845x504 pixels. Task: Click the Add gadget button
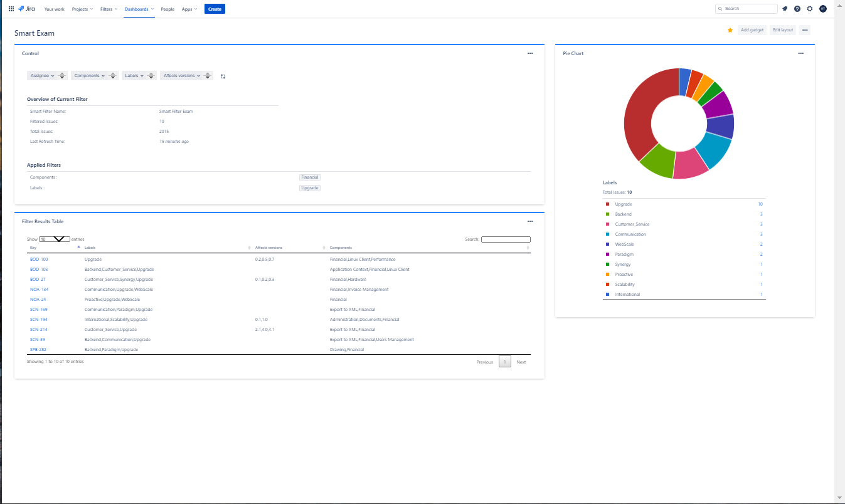pyautogui.click(x=752, y=30)
